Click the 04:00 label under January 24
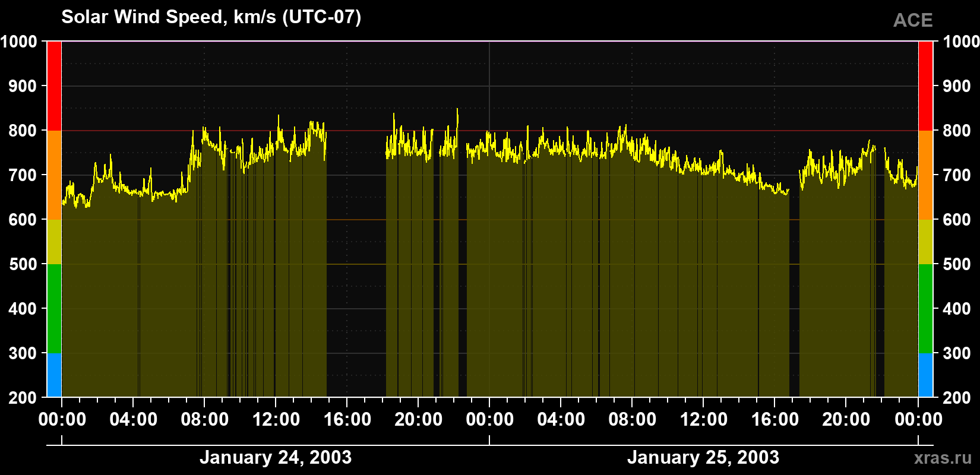This screenshot has width=980, height=475. coord(134,420)
